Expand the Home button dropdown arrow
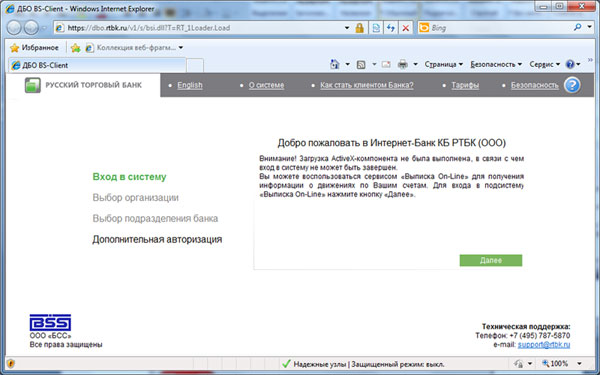 click(347, 64)
